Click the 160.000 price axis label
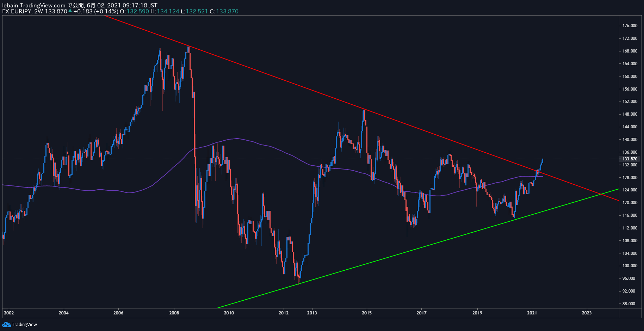The width and height of the screenshot is (644, 331). coord(630,76)
